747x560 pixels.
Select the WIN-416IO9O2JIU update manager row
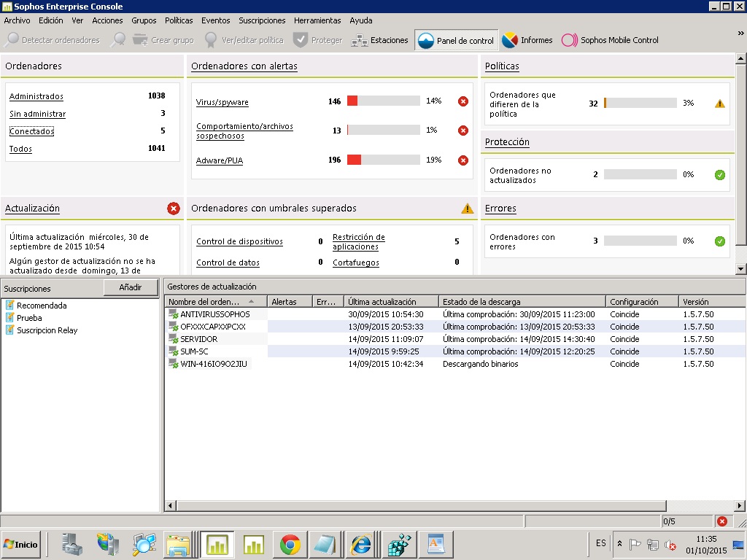pyautogui.click(x=455, y=364)
